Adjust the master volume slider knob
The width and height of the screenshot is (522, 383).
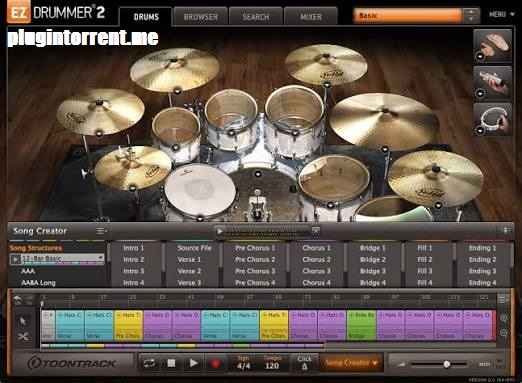click(447, 364)
